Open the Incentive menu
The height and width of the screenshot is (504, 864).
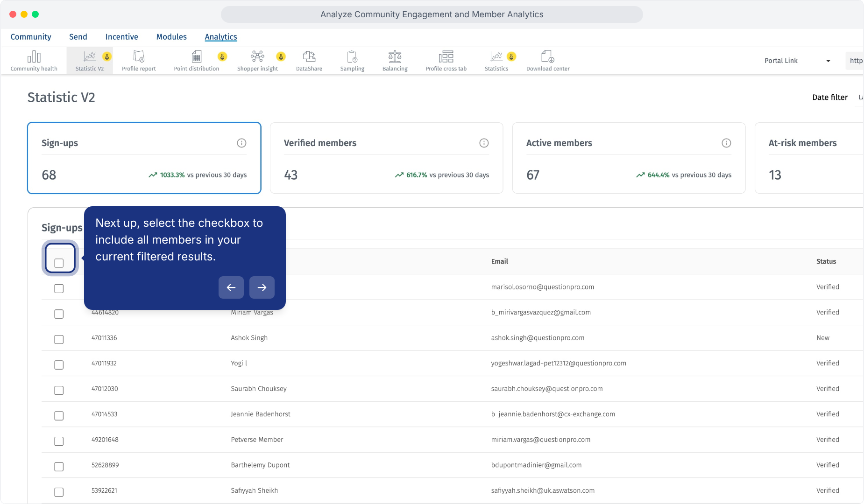(x=121, y=37)
